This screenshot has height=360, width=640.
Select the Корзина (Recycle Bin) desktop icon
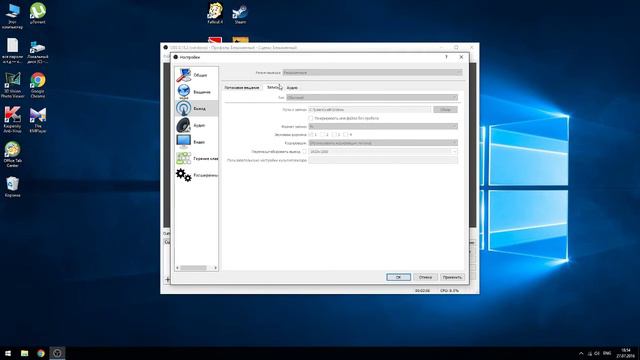(12, 187)
